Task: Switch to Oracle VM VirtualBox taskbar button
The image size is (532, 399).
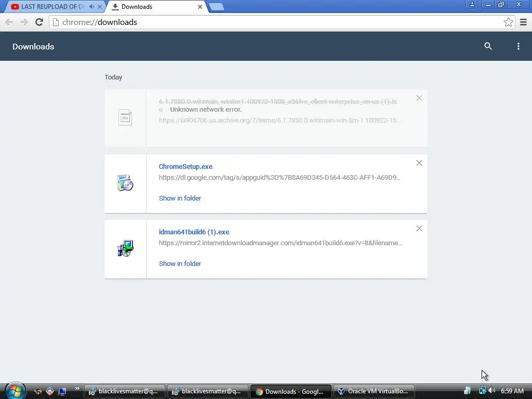Action: coord(374,391)
